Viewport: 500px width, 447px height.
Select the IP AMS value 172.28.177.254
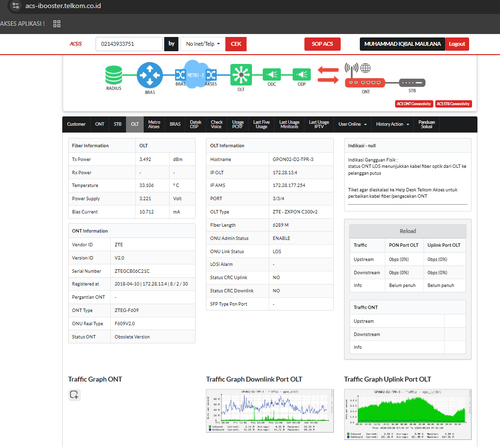[x=289, y=185]
